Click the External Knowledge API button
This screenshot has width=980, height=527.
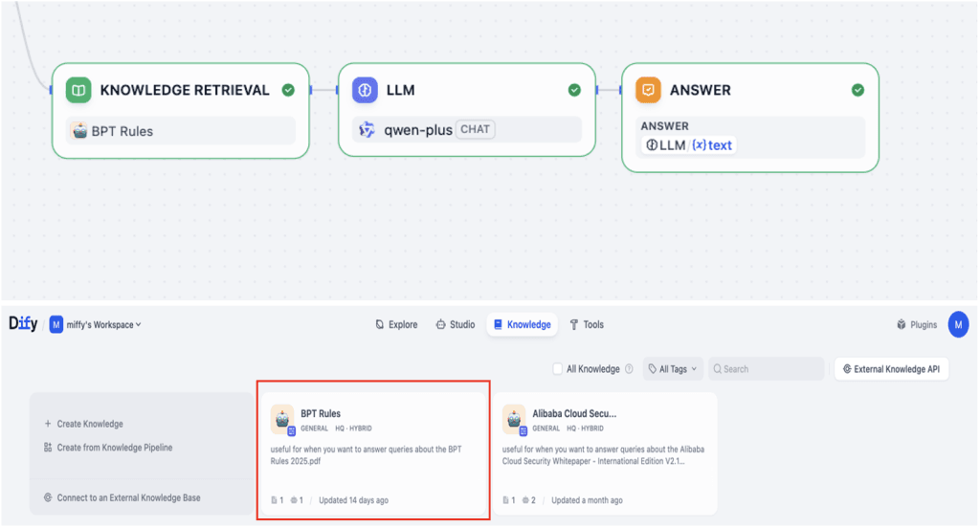tap(892, 369)
